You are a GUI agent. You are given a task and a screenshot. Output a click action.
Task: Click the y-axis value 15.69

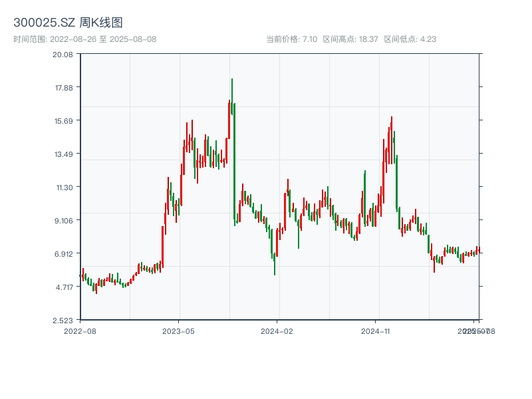[x=64, y=121]
